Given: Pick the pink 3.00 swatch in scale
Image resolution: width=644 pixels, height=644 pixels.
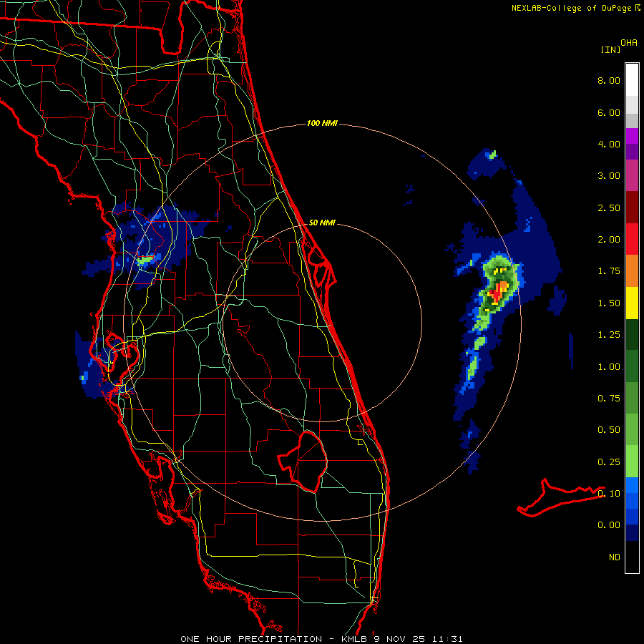Looking at the screenshot, I should point(632,175).
